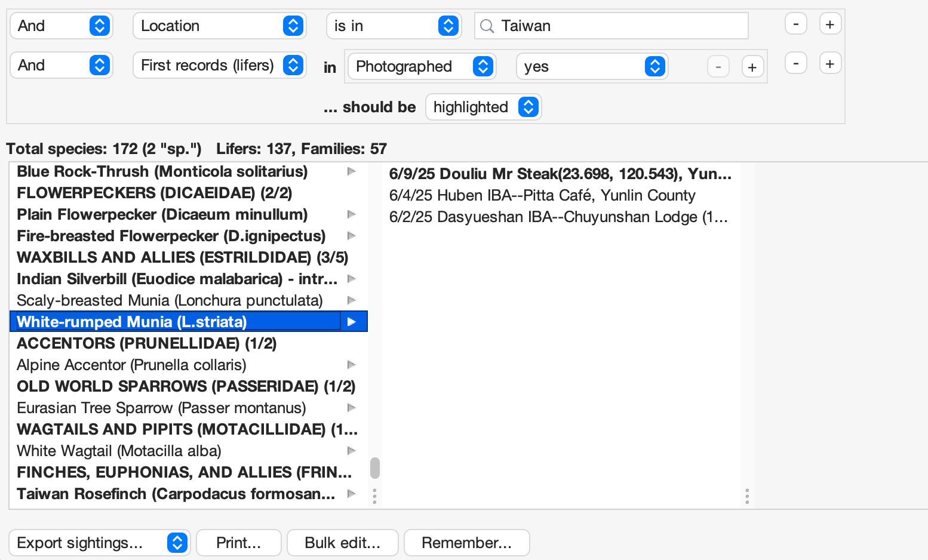The image size is (928, 560).
Task: Click the inner minus button beside yes
Action: tap(718, 67)
